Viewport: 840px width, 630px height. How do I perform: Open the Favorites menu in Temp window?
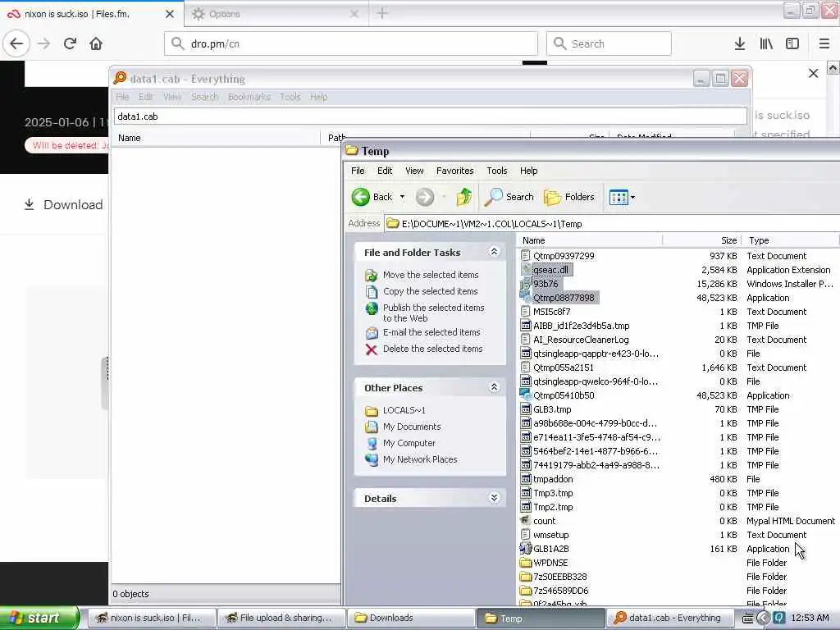coord(454,171)
